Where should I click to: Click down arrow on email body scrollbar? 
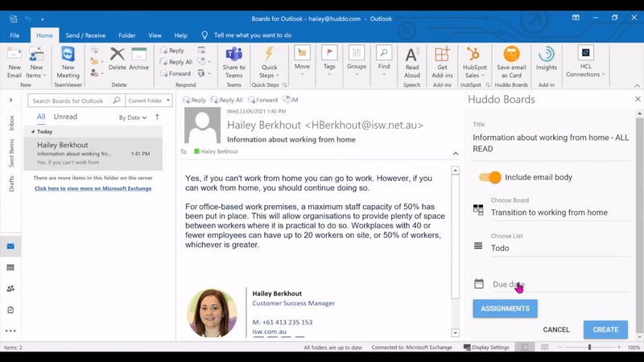point(455,333)
